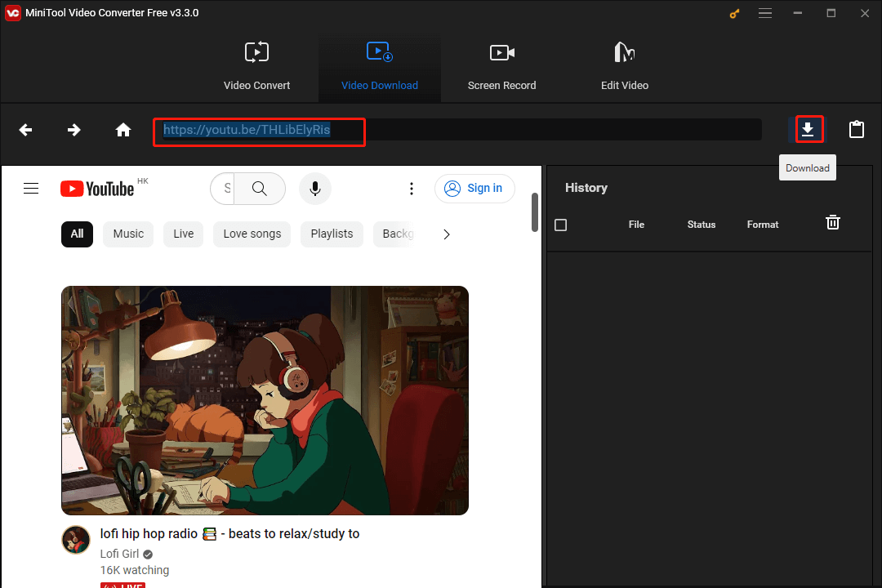This screenshot has width=882, height=588.
Task: Download the video using the download icon
Action: point(808,129)
